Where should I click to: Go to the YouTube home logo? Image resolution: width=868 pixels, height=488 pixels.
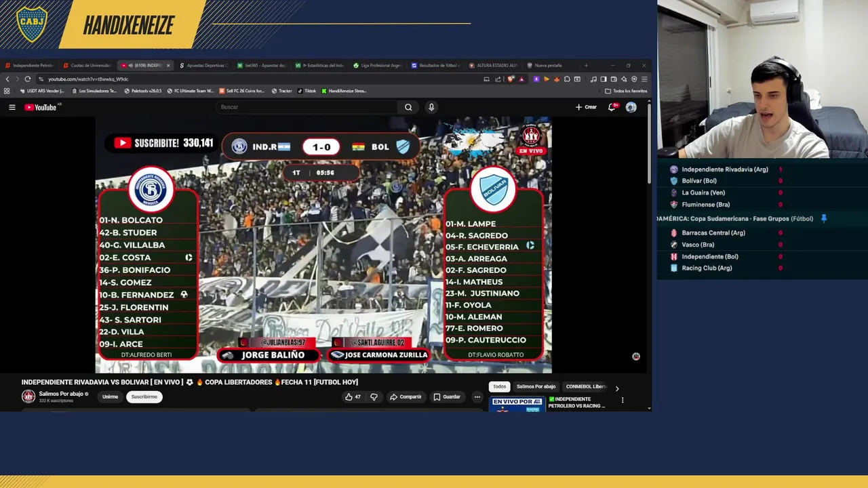click(x=41, y=107)
